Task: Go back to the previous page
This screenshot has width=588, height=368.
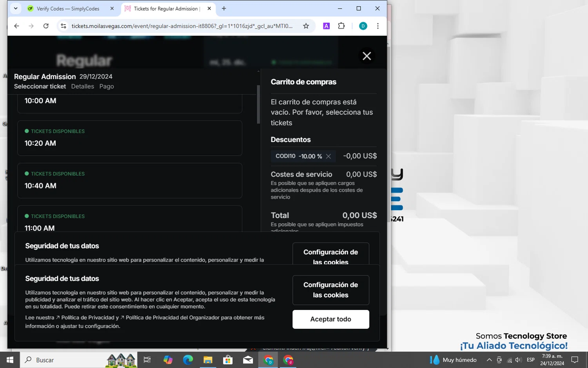Action: click(16, 26)
